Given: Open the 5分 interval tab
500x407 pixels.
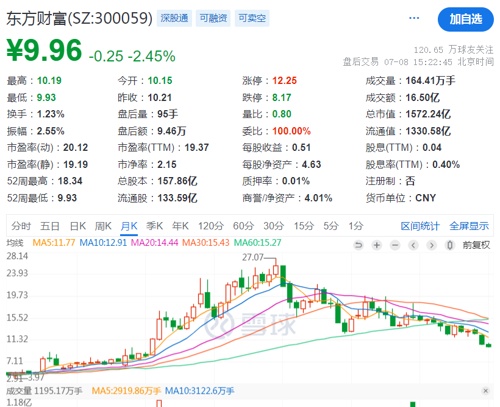Looking at the screenshot, I should [331, 226].
